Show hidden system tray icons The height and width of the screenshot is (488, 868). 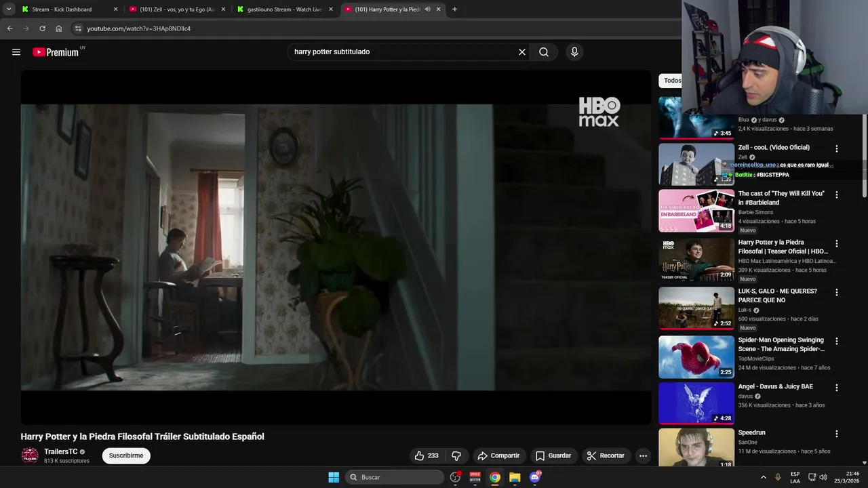(x=763, y=477)
